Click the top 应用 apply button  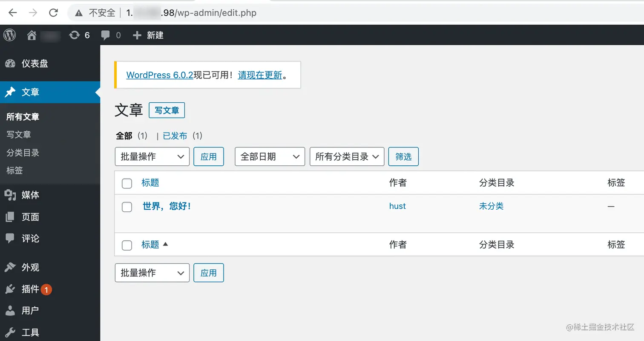tap(209, 156)
